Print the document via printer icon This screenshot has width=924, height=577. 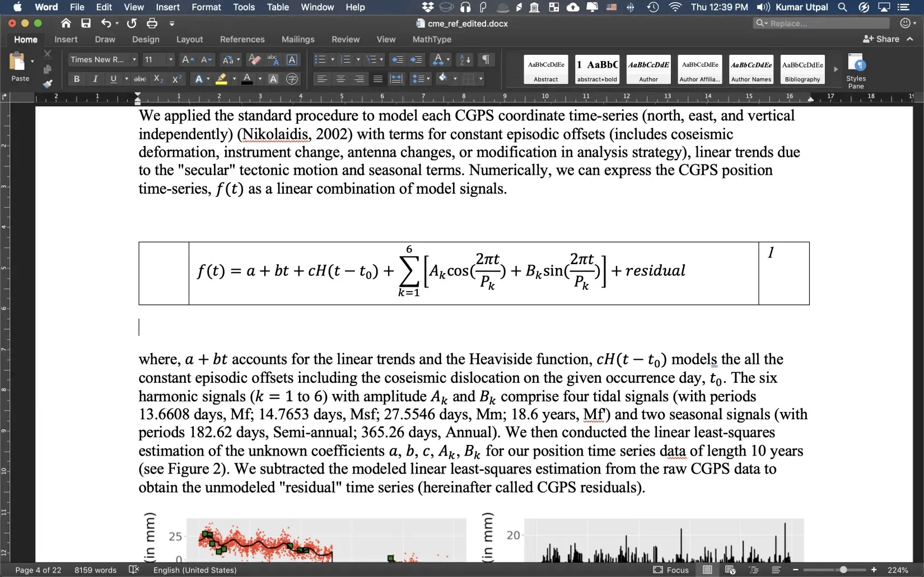pos(152,24)
